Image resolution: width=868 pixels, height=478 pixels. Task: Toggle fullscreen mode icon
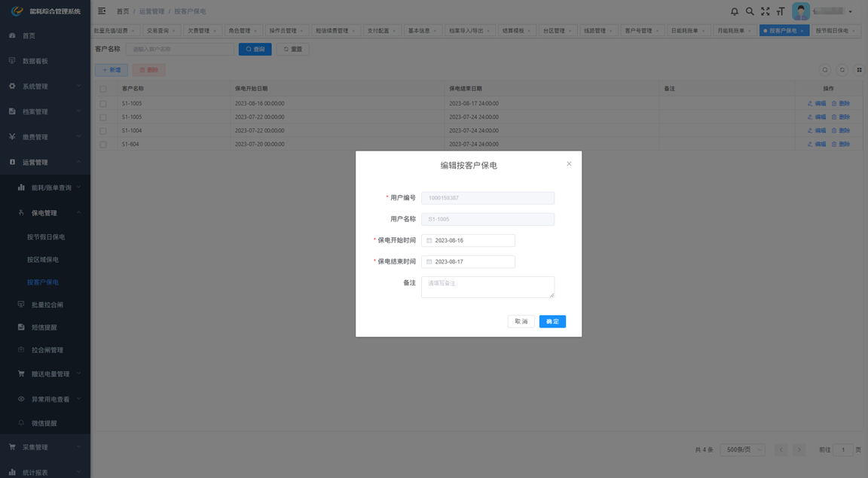click(x=765, y=11)
